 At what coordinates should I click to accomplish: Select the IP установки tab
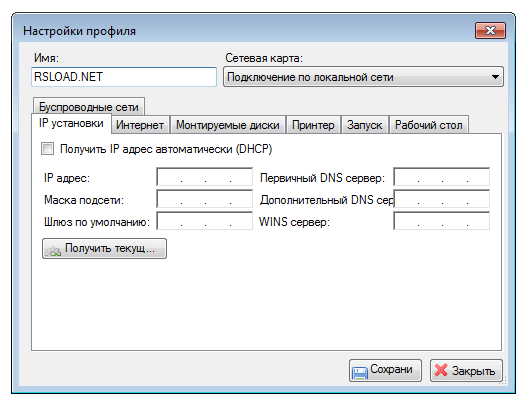pyautogui.click(x=71, y=123)
